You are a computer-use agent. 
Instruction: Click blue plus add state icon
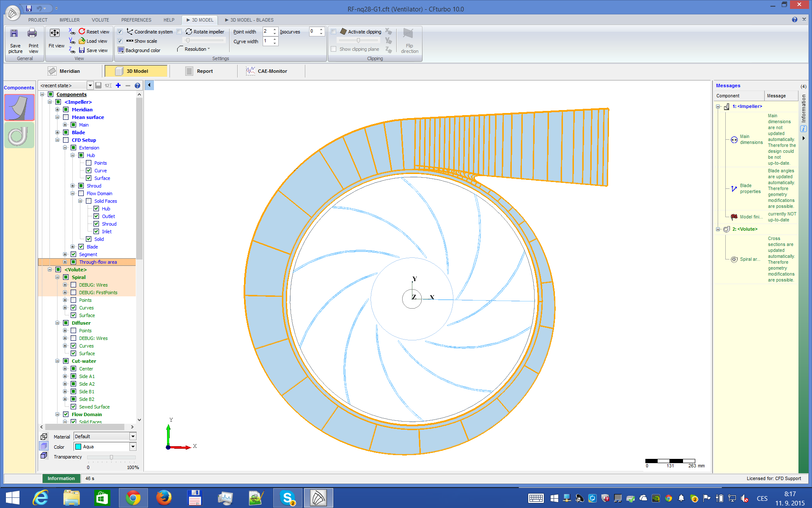pyautogui.click(x=118, y=86)
